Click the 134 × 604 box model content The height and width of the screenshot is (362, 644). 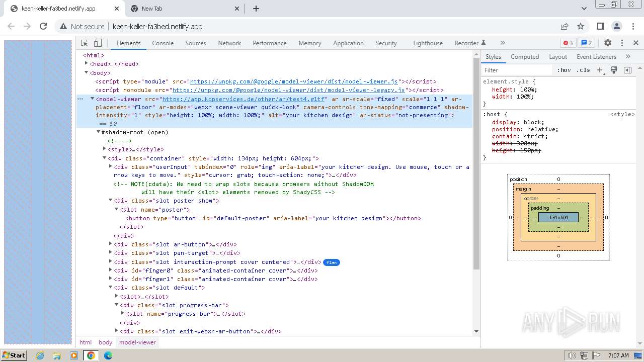tap(558, 218)
